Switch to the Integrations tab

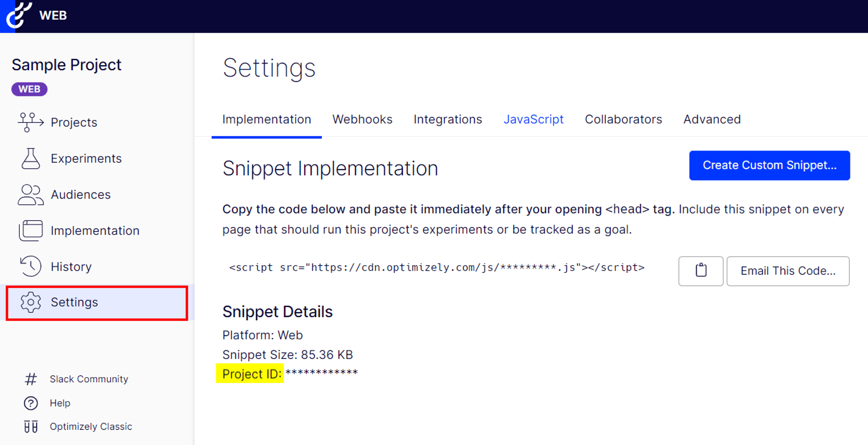point(448,119)
